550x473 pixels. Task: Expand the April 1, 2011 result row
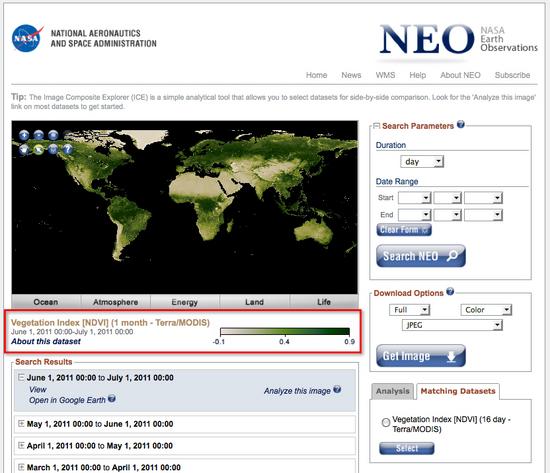pos(21,445)
